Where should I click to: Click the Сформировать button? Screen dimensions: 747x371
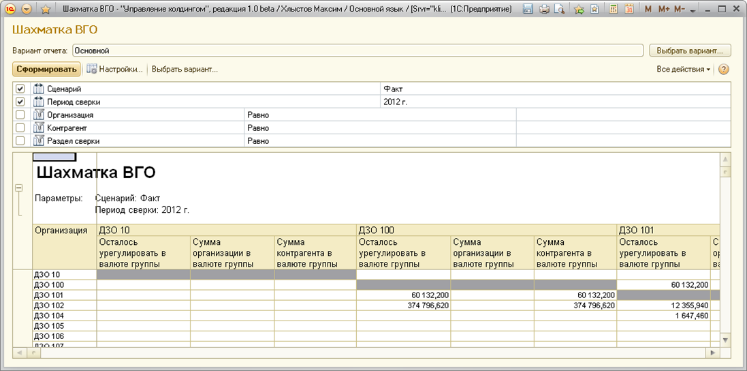(x=46, y=70)
